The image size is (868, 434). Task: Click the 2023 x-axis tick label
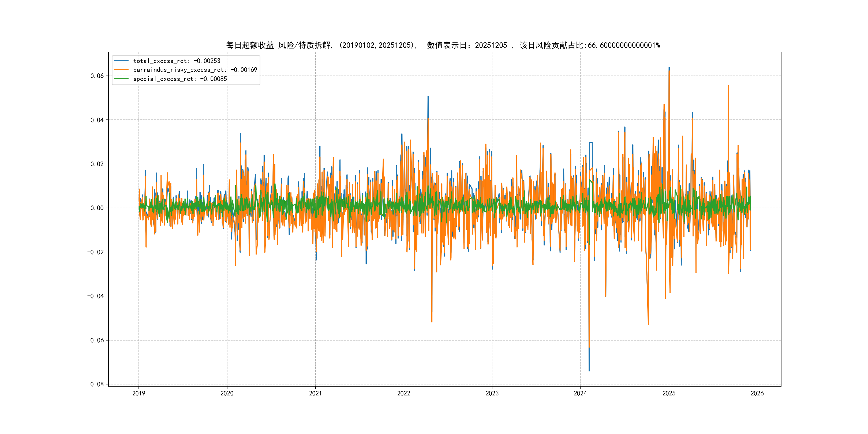coord(492,393)
